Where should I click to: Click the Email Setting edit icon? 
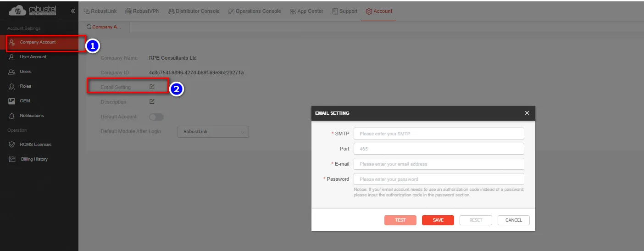click(152, 87)
